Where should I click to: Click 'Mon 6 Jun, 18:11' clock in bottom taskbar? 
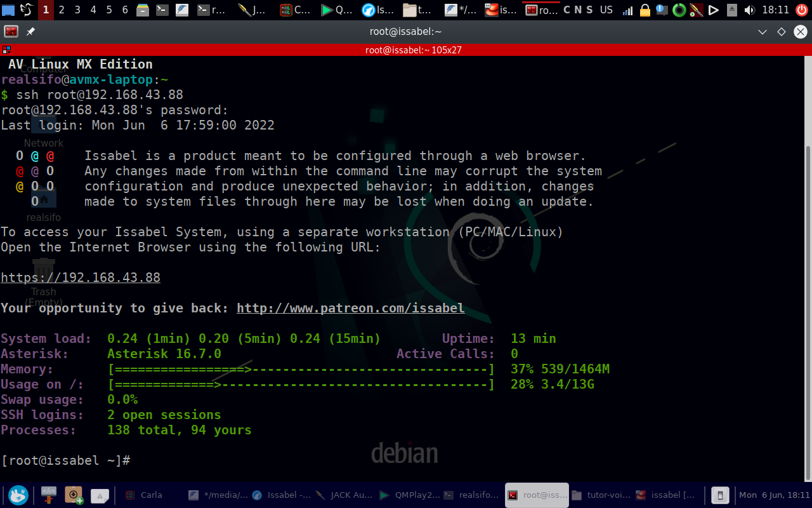coord(775,495)
